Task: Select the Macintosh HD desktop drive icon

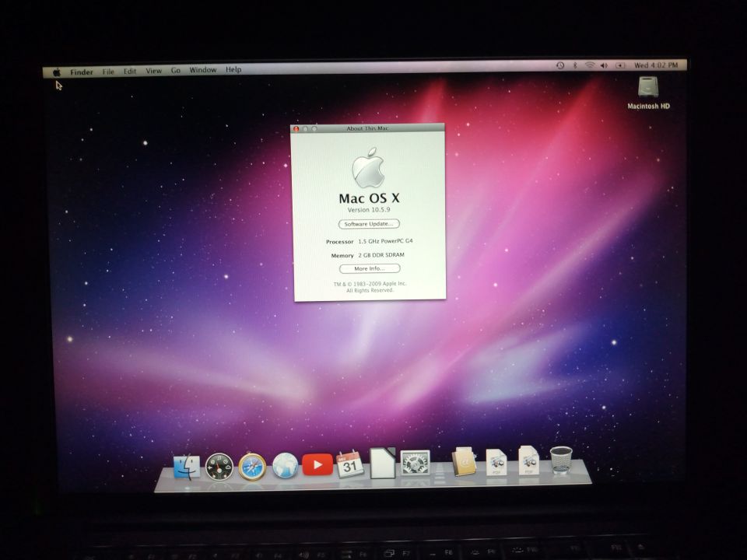Action: (x=648, y=88)
